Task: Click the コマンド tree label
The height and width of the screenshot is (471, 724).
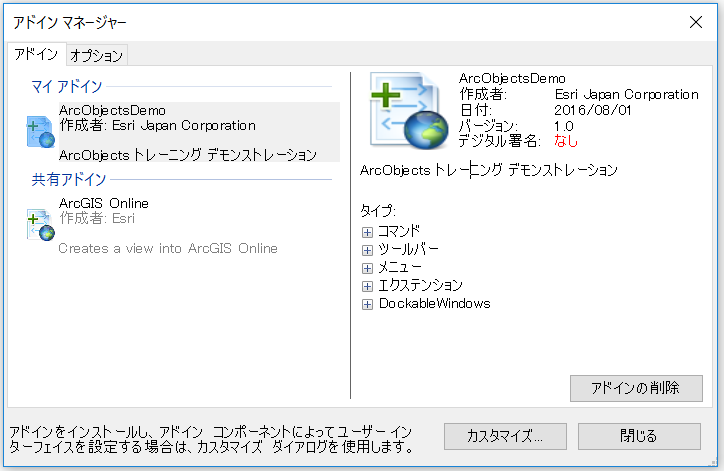Action: pyautogui.click(x=399, y=231)
